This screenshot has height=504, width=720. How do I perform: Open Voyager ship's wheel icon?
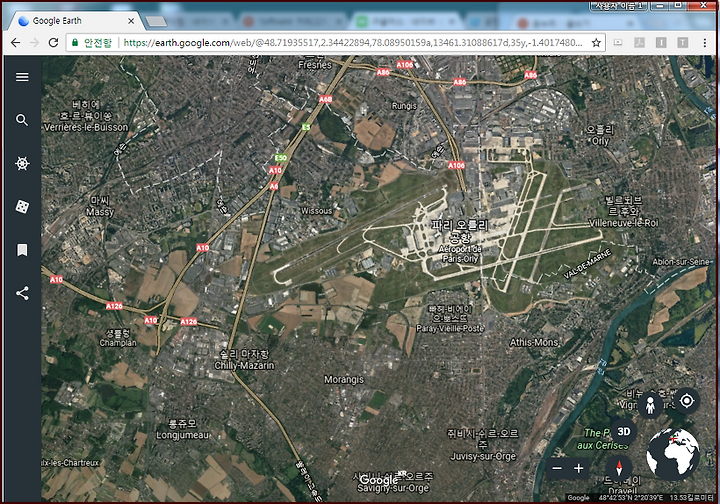point(22,163)
